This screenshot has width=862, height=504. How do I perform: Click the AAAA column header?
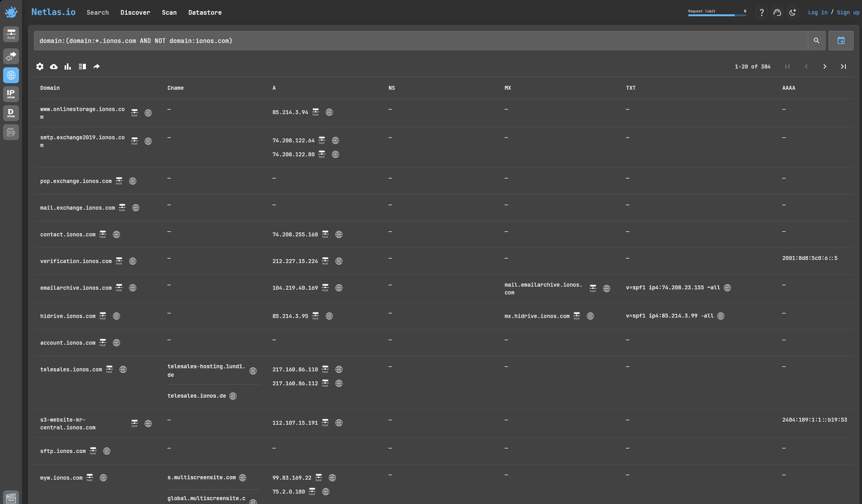pyautogui.click(x=788, y=88)
